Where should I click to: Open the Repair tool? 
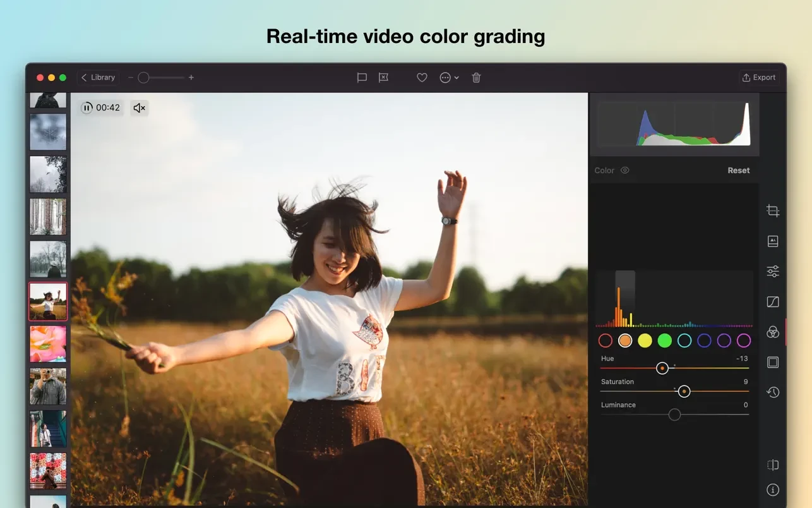(772, 241)
